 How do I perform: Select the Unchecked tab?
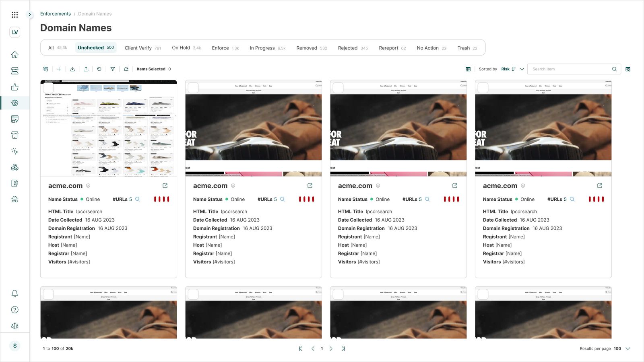click(96, 47)
